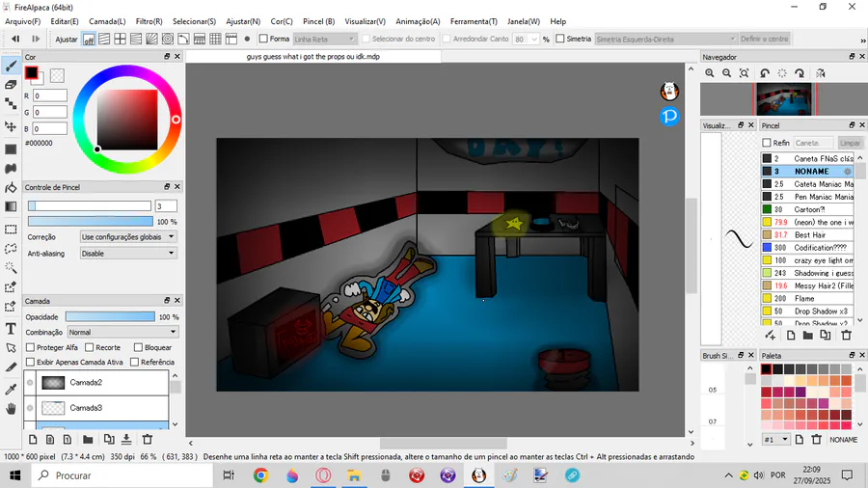Turn snap off in Ajustar toolbar

[x=89, y=40]
